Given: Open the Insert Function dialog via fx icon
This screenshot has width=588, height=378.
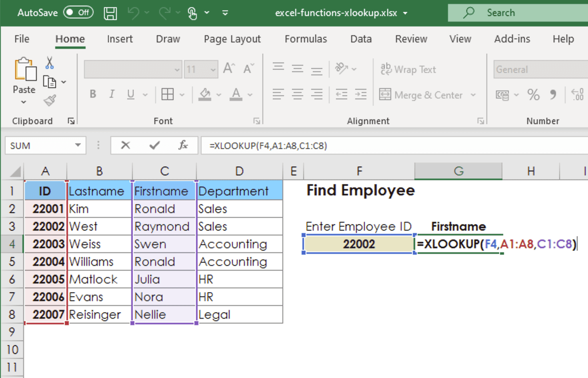Looking at the screenshot, I should tap(183, 145).
